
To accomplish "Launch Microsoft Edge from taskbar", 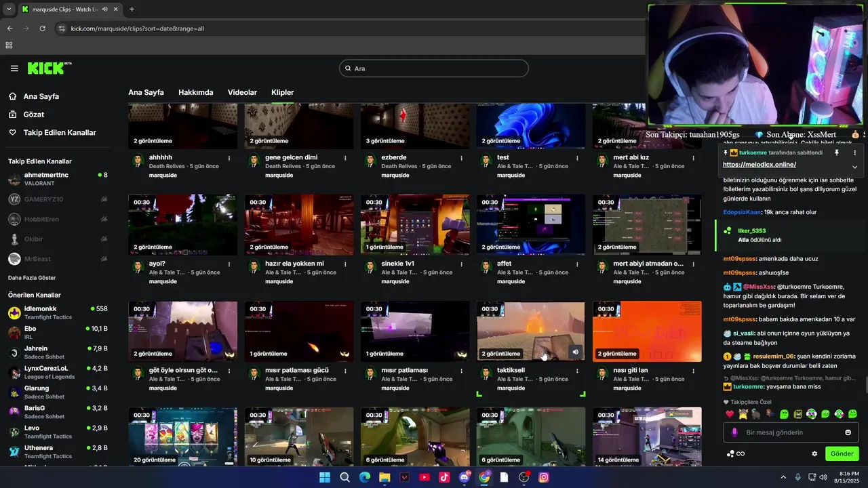I will [x=364, y=477].
